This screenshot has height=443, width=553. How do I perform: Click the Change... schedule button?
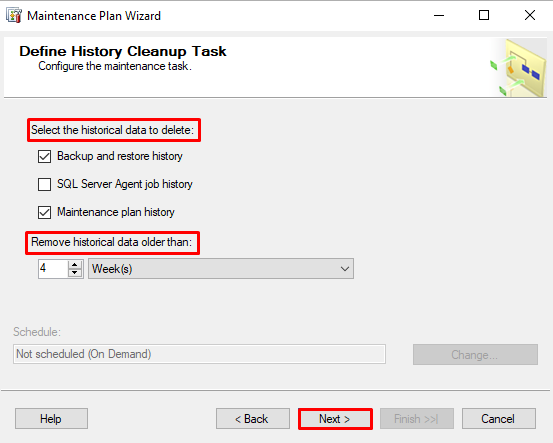pyautogui.click(x=475, y=354)
